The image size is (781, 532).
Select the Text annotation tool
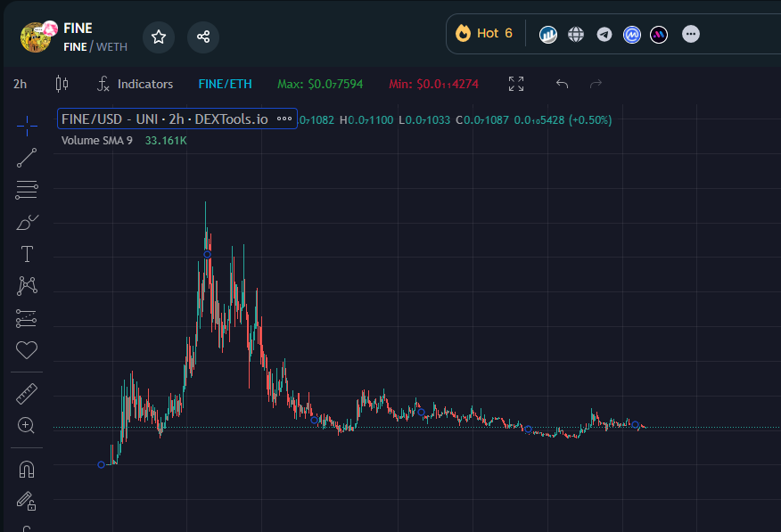(x=27, y=254)
